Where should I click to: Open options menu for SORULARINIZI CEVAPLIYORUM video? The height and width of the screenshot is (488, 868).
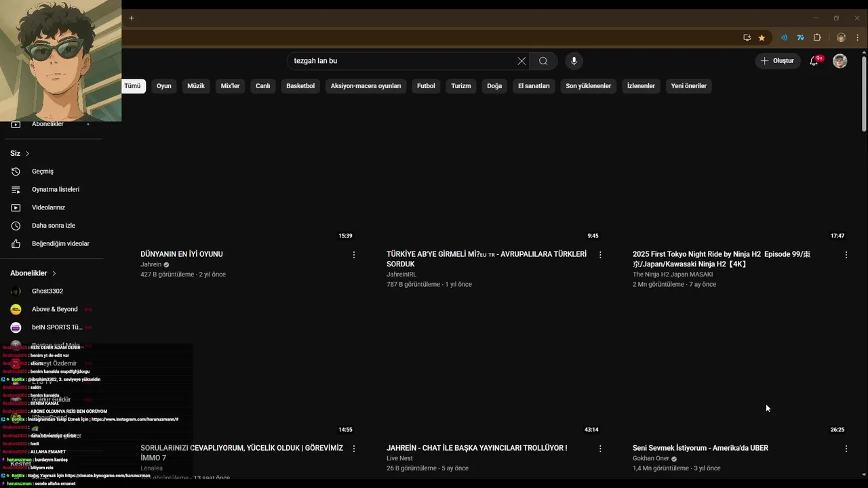tap(354, 449)
